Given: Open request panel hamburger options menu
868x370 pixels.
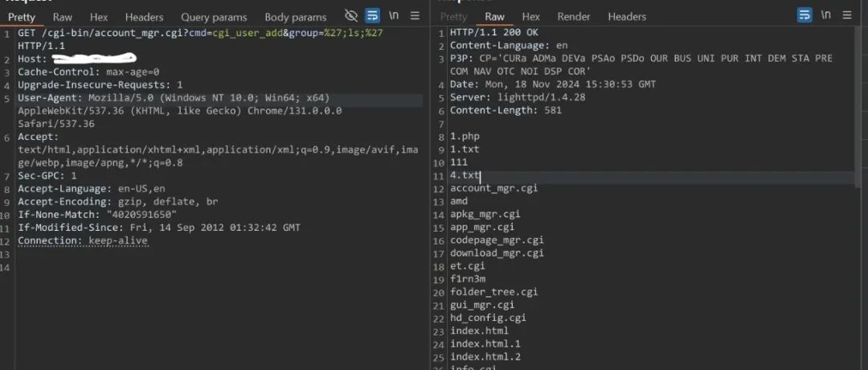Looking at the screenshot, I should 415,16.
